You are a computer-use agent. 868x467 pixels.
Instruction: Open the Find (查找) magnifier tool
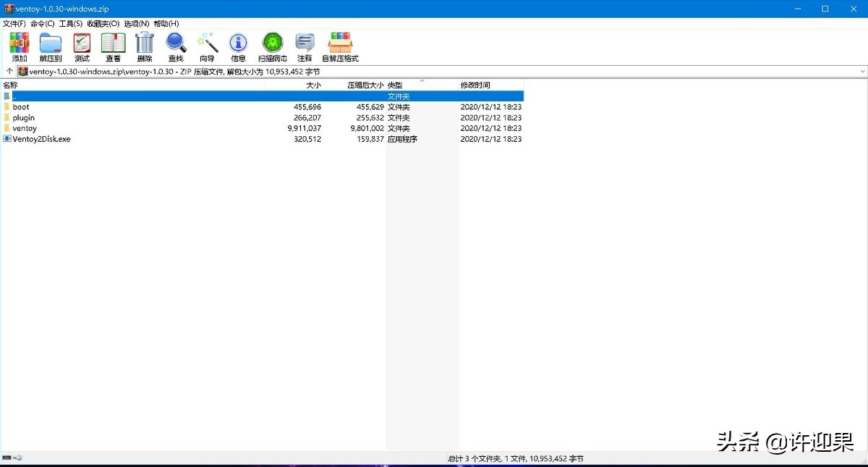coord(176,46)
